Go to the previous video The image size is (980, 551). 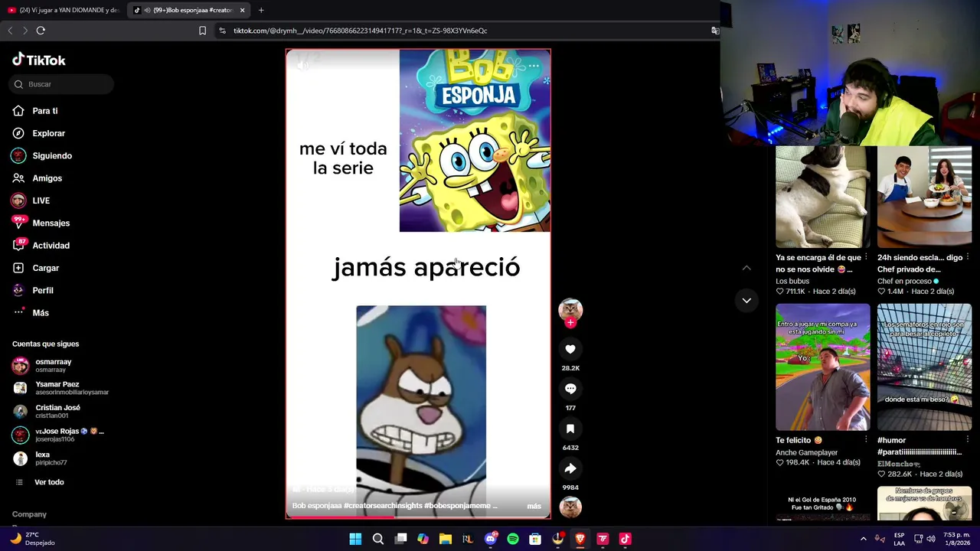746,268
